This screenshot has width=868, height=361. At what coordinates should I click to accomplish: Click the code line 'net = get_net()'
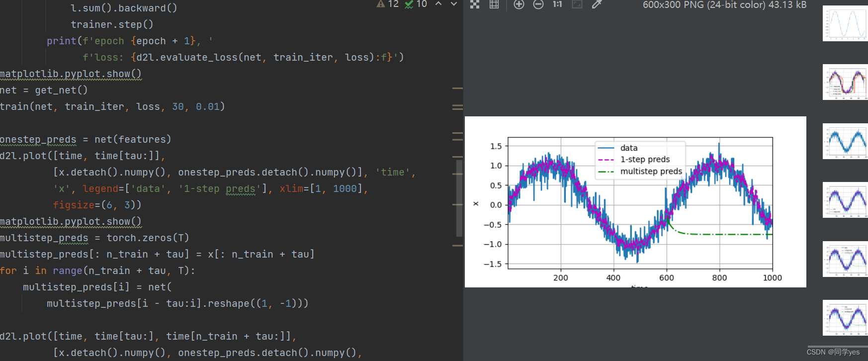[44, 90]
